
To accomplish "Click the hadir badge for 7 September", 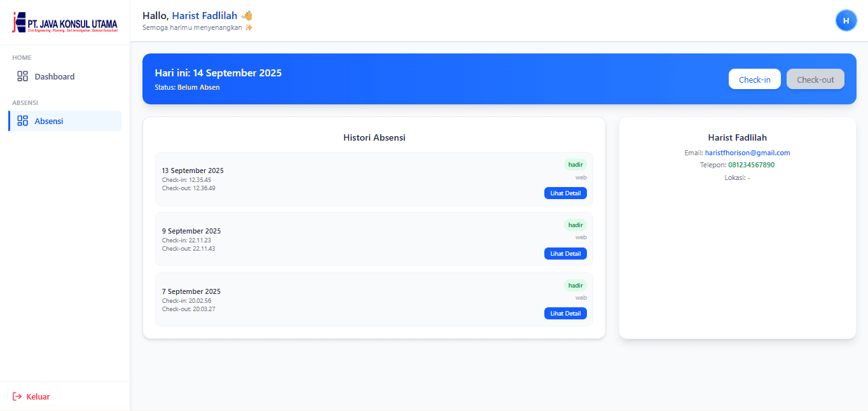I will click(575, 285).
